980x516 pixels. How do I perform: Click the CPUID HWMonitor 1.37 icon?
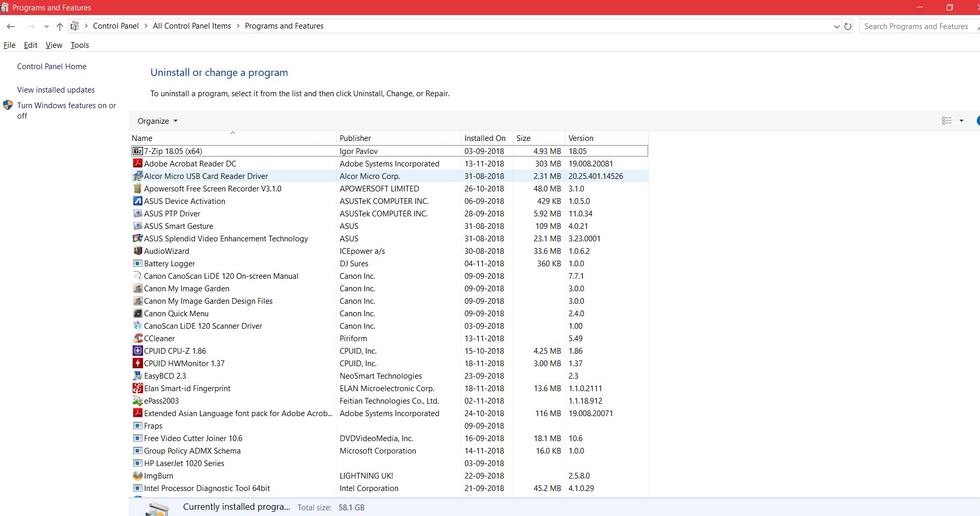138,363
